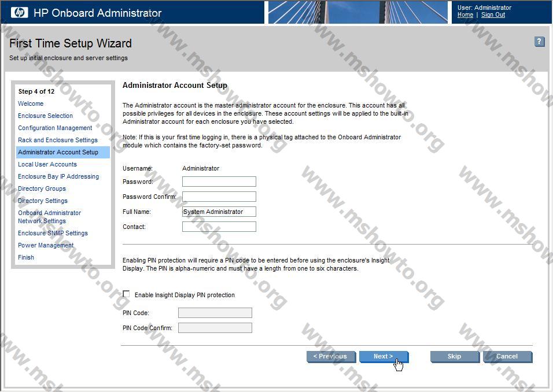Image resolution: width=553 pixels, height=392 pixels.
Task: Click the PIN Code Confirm field
Action: [x=215, y=328]
